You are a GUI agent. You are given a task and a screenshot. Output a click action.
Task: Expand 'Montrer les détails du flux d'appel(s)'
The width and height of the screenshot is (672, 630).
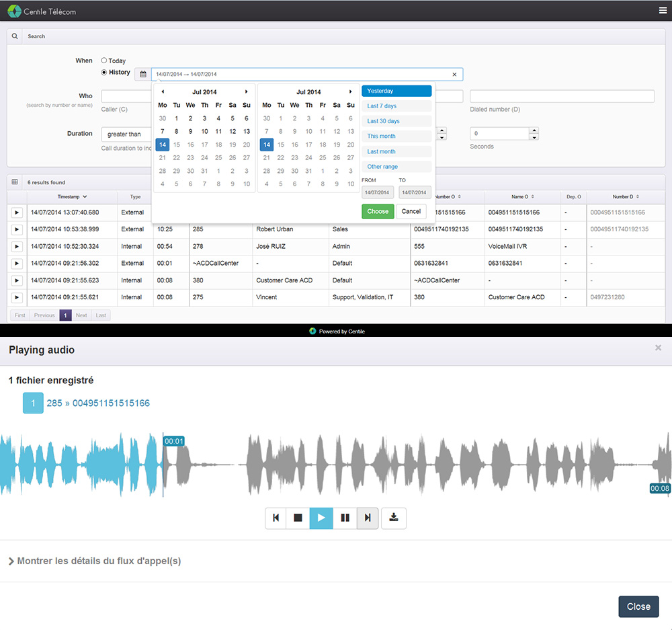(95, 561)
